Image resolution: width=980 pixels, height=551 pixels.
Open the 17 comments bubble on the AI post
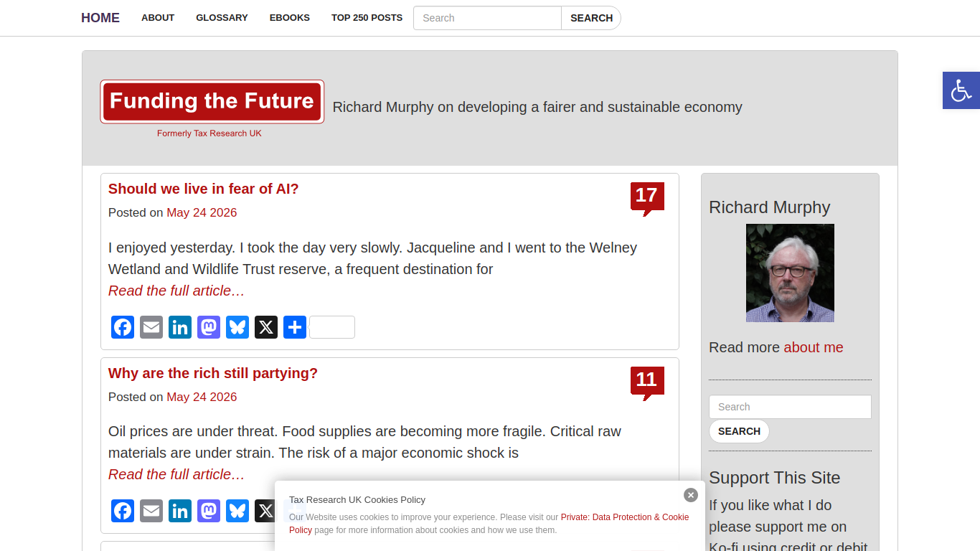coord(647,198)
